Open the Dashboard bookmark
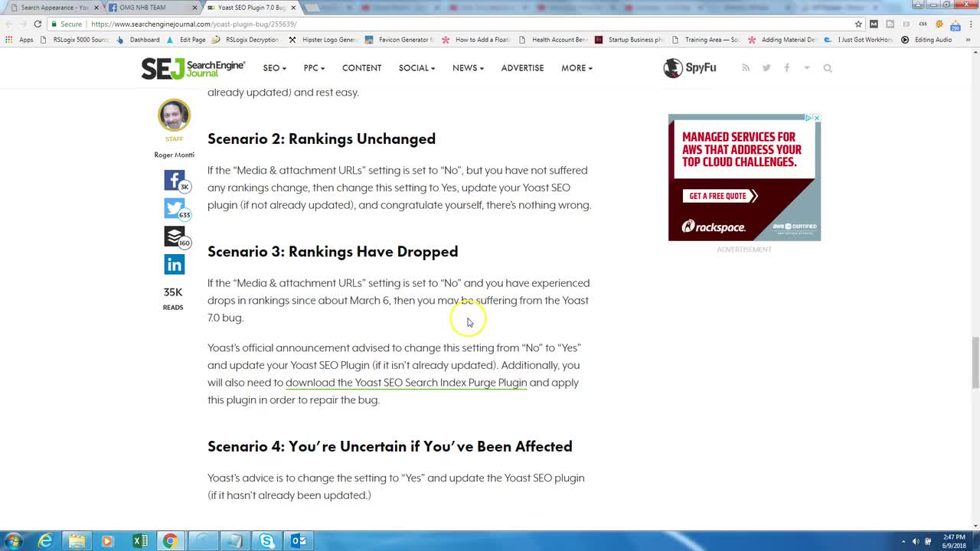The width and height of the screenshot is (980, 551). point(139,40)
